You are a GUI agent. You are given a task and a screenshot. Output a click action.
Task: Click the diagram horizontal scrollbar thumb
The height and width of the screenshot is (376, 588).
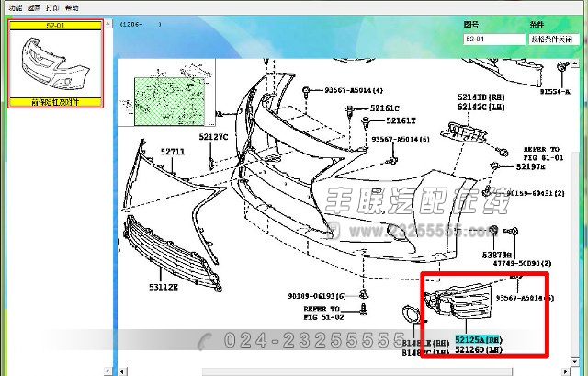tap(357, 372)
